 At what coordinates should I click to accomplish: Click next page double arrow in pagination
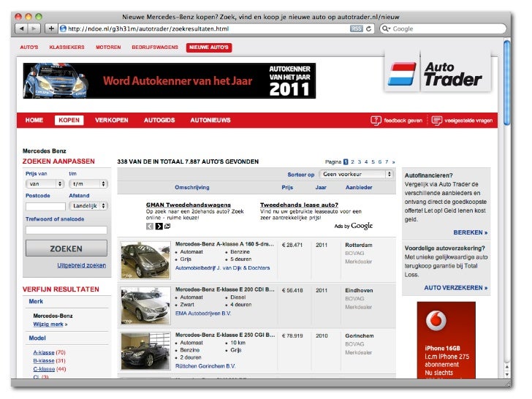tap(394, 162)
